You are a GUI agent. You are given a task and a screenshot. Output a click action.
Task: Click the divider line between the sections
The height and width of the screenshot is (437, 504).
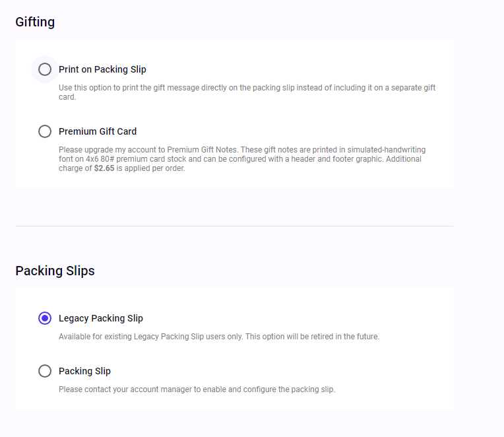coord(234,226)
